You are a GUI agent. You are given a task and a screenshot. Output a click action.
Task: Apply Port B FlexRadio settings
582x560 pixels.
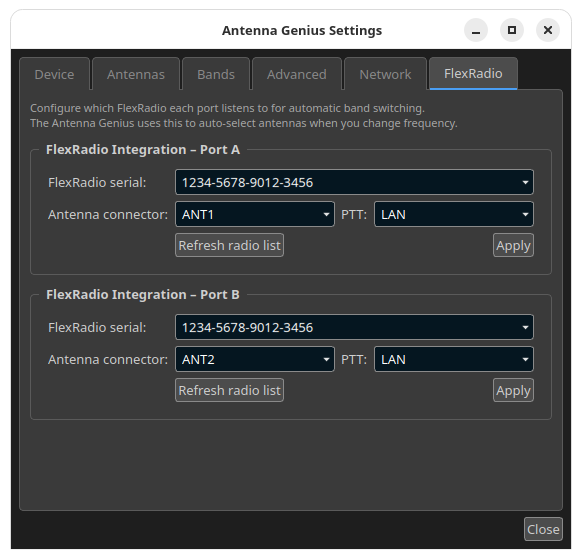[x=513, y=390]
